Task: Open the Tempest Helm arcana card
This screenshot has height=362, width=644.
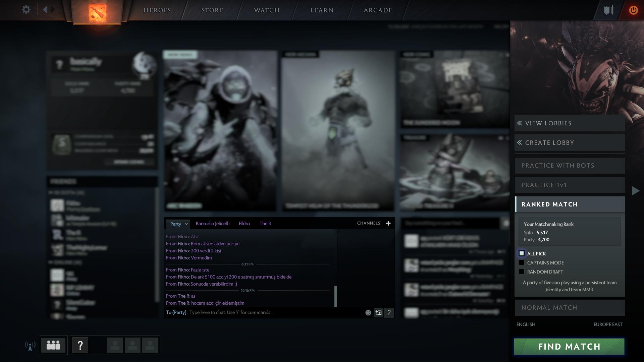Action: 338,131
